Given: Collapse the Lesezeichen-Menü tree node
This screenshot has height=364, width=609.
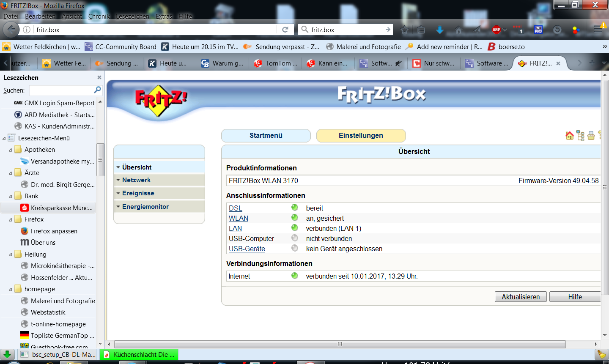Looking at the screenshot, I should click(4, 138).
